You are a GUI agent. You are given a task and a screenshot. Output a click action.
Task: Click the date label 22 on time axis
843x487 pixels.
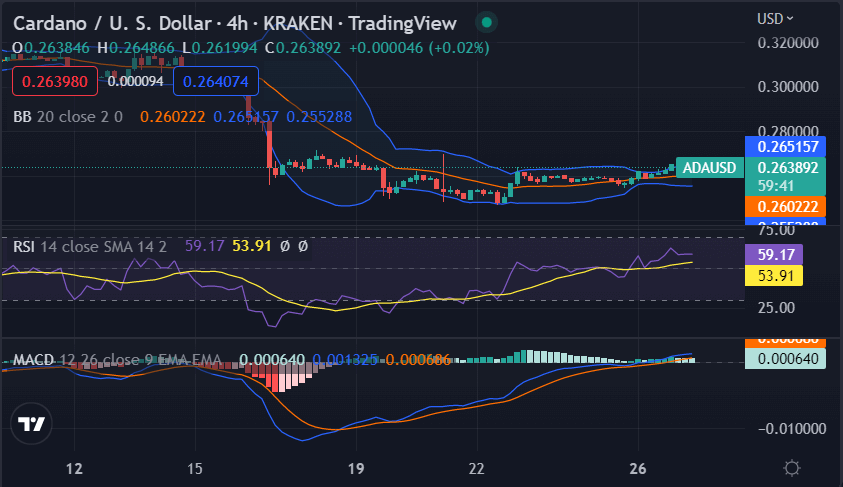(x=476, y=469)
